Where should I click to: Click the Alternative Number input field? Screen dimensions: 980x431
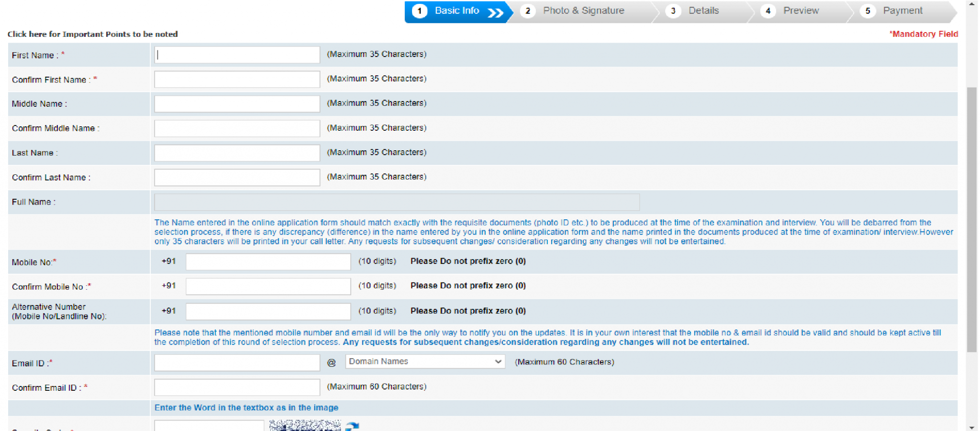(x=268, y=311)
